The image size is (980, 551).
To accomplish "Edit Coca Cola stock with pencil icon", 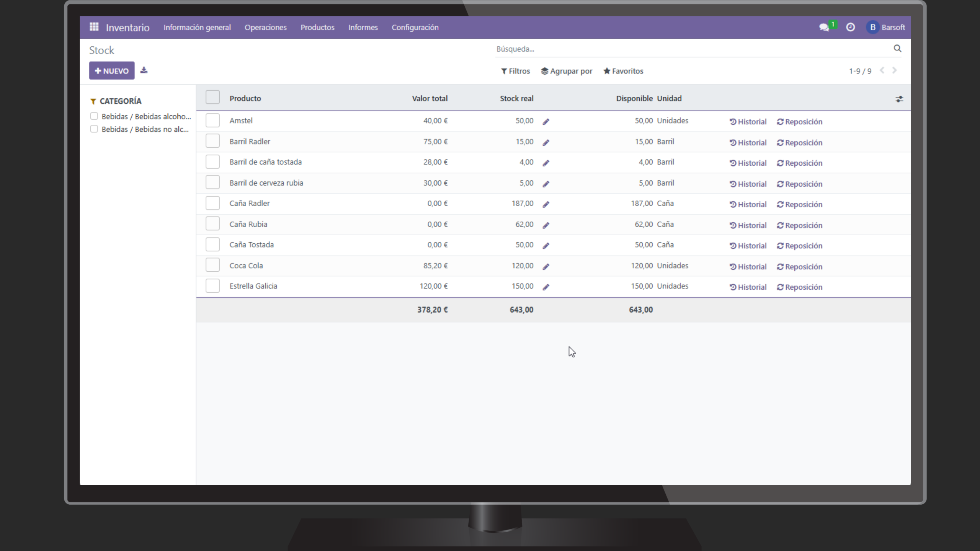I will [x=546, y=267].
